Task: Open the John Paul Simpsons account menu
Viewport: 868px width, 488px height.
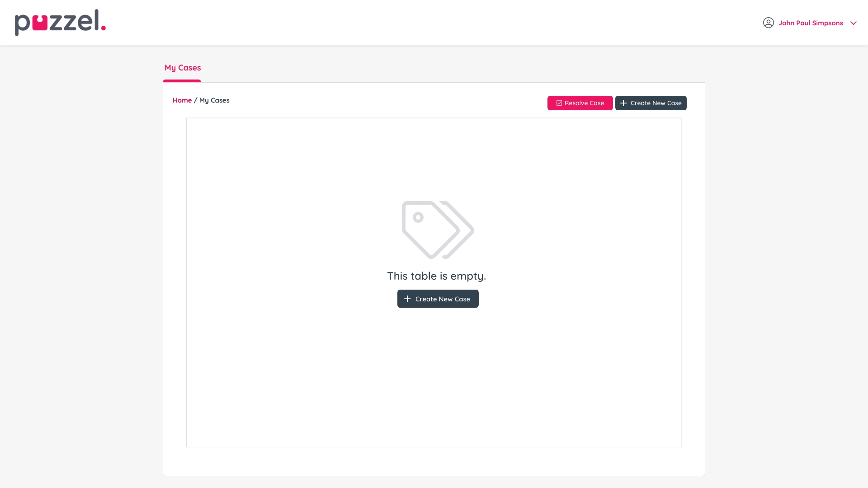Action: click(810, 23)
